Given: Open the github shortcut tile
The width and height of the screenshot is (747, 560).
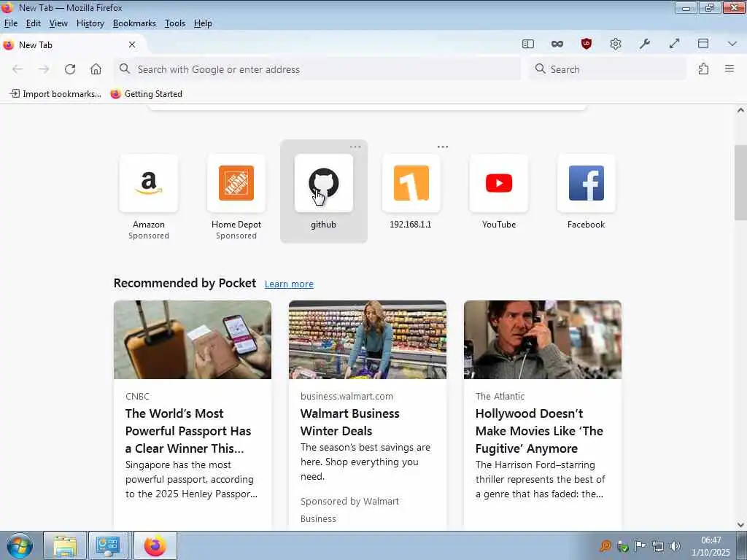Looking at the screenshot, I should click(x=323, y=192).
